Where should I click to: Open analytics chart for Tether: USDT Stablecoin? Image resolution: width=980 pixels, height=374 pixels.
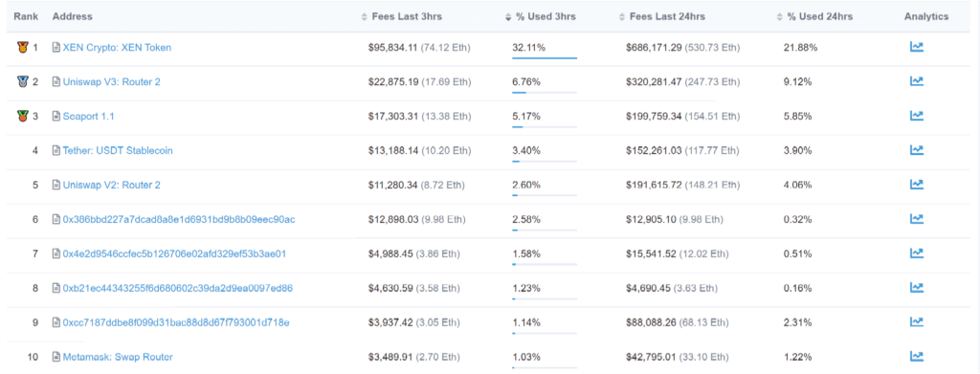click(x=916, y=150)
